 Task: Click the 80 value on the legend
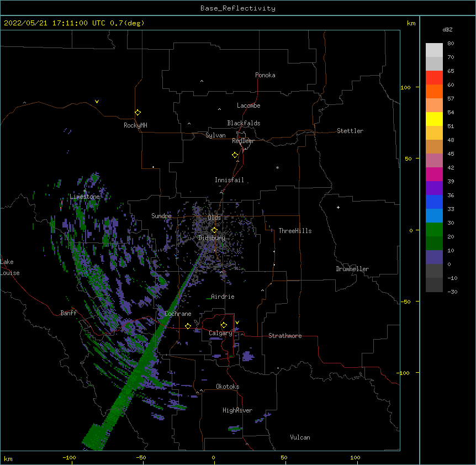tap(451, 44)
